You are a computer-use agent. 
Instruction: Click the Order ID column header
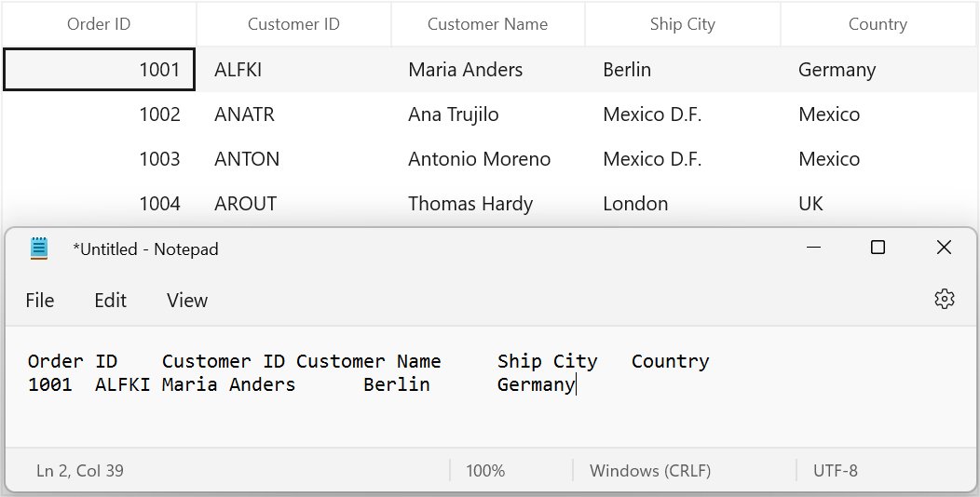coord(99,23)
